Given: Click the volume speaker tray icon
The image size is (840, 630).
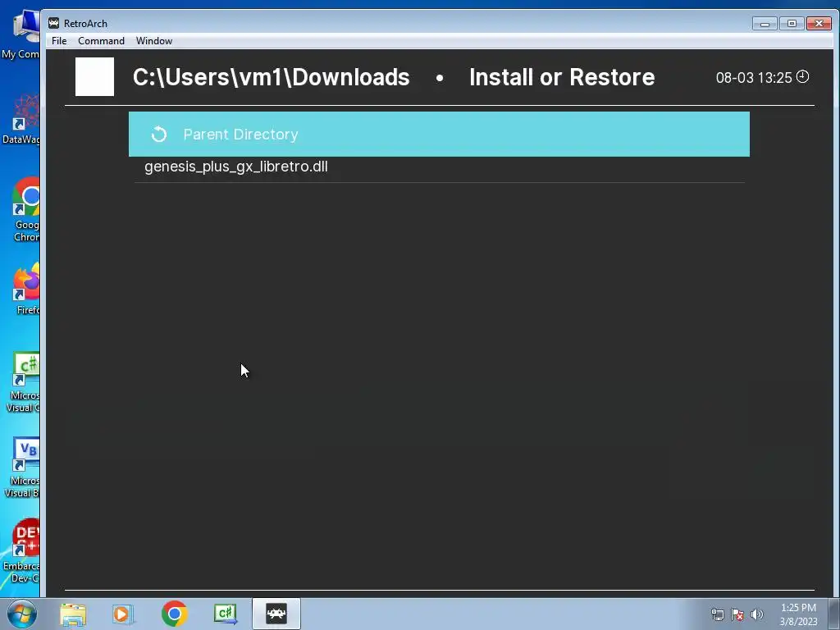Looking at the screenshot, I should pyautogui.click(x=757, y=614).
